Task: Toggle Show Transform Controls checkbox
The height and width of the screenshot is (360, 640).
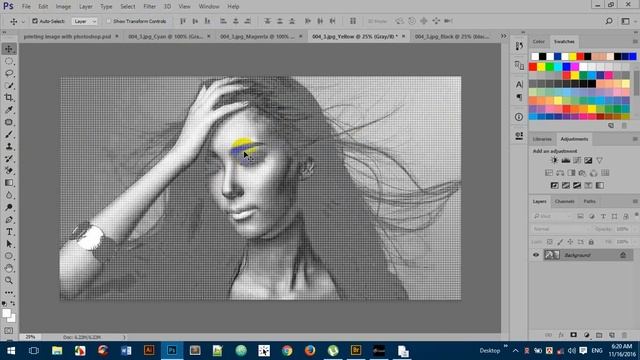Action: [109, 21]
